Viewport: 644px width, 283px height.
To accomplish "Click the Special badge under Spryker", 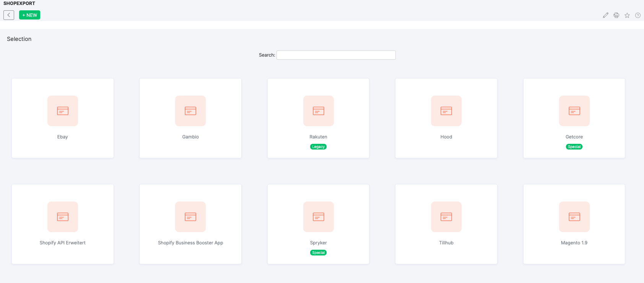I will (x=318, y=253).
